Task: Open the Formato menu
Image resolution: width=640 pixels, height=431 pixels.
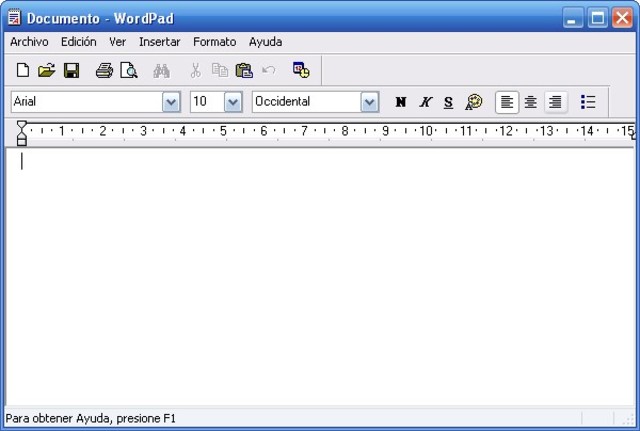Action: (215, 42)
